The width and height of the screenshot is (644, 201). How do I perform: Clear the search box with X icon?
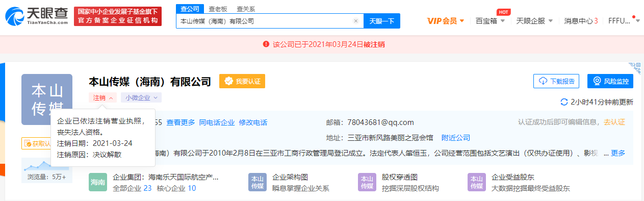pyautogui.click(x=356, y=21)
